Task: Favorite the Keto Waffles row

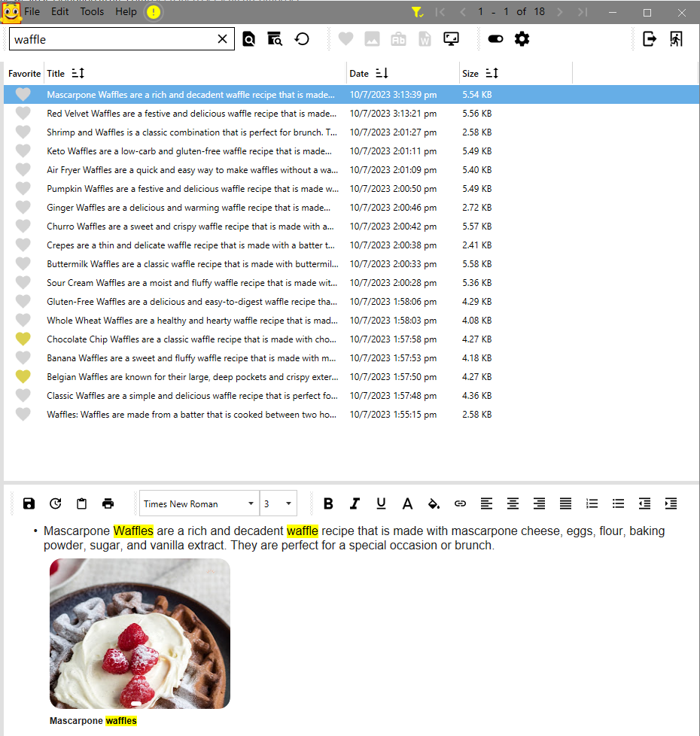Action: click(x=23, y=151)
